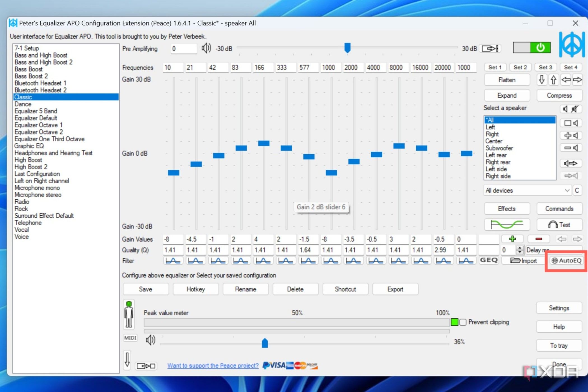Add a new filter with the green plus icon

(513, 239)
